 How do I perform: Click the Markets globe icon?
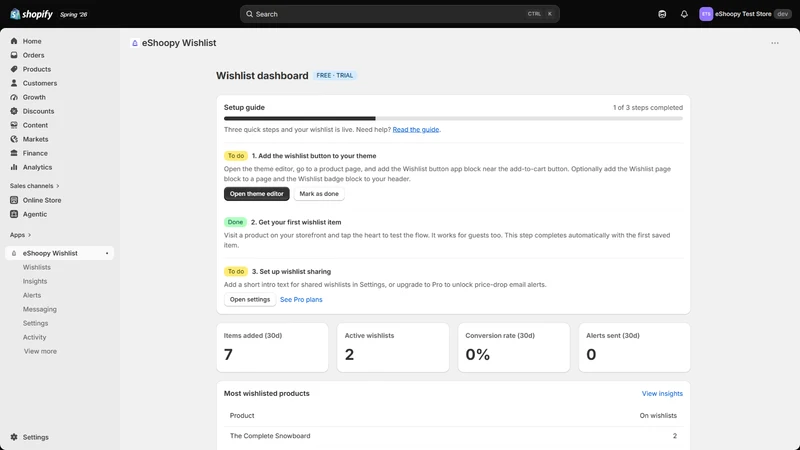(14, 139)
